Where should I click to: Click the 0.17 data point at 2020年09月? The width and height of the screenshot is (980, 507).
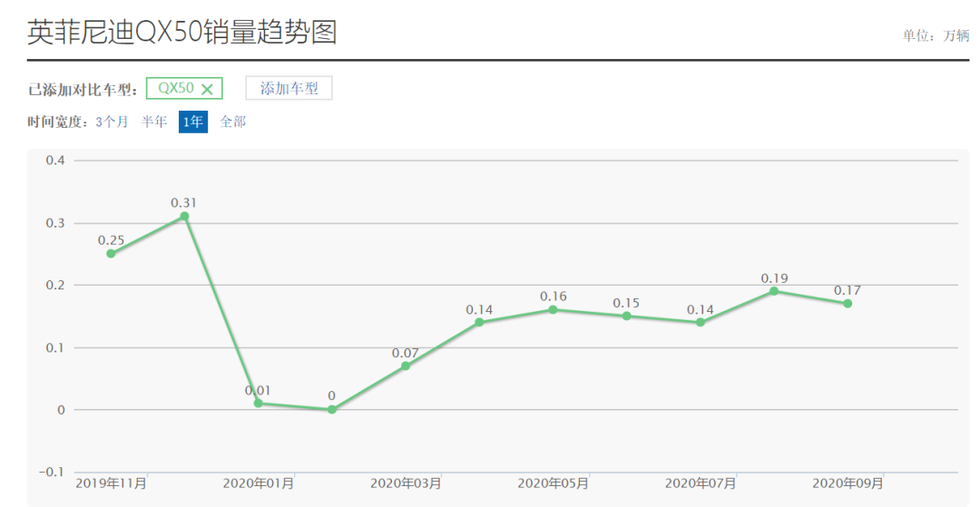tap(848, 304)
